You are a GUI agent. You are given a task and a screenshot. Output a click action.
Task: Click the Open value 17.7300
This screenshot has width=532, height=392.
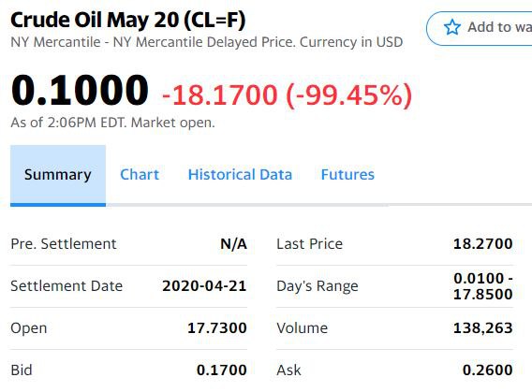217,328
